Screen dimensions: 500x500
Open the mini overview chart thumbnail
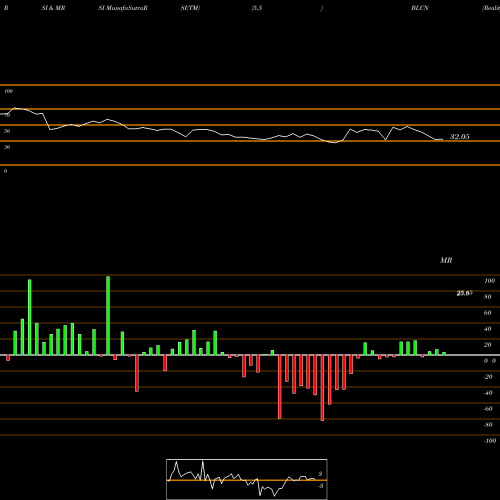pyautogui.click(x=247, y=479)
